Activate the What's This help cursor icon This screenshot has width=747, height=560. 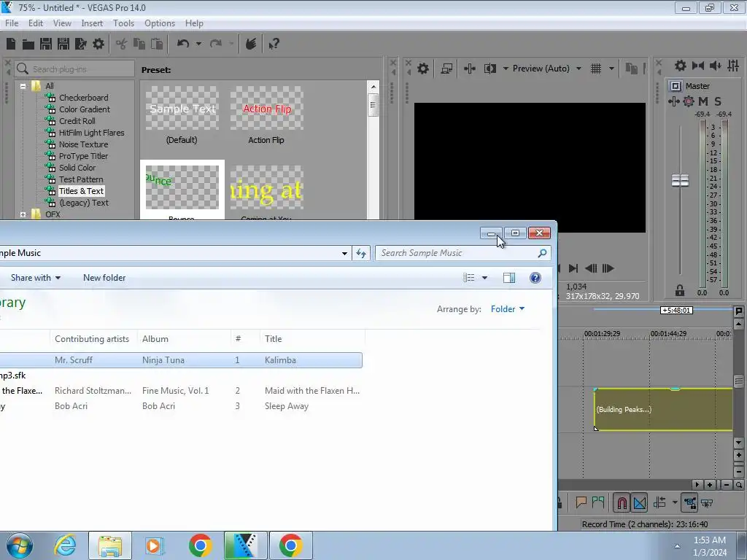click(x=274, y=44)
